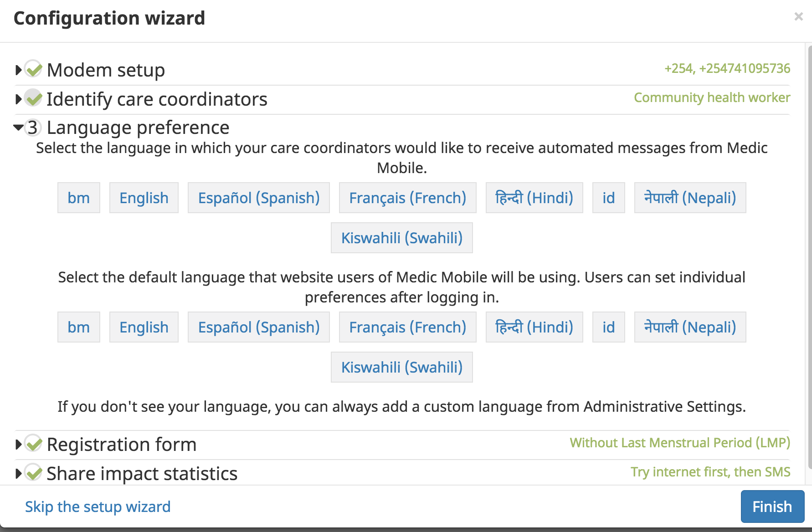Click the checkmark icon beside Registration form
This screenshot has width=812, height=532.
(x=32, y=444)
